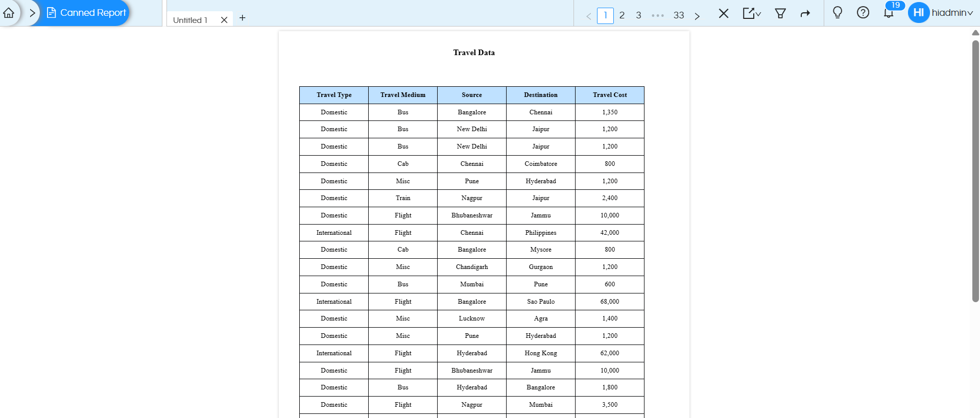
Task: Click the Source column header
Action: click(472, 95)
